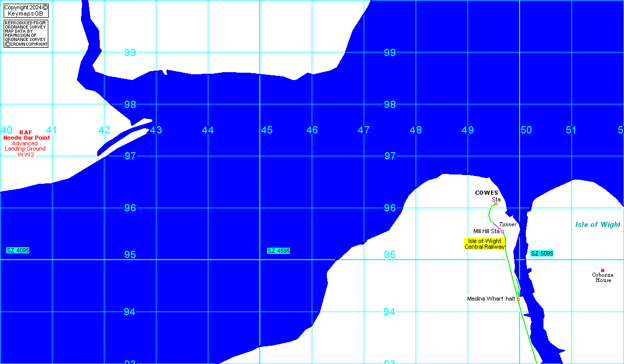Click easting grid number 40
The image size is (624, 364).
pyautogui.click(x=6, y=130)
